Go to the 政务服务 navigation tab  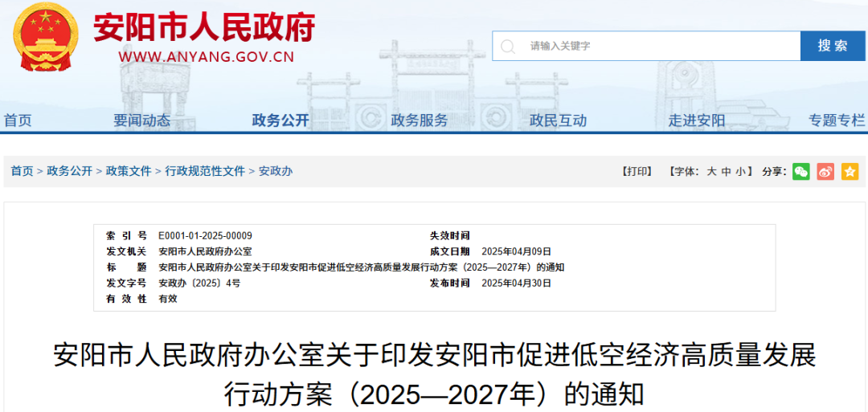click(419, 120)
